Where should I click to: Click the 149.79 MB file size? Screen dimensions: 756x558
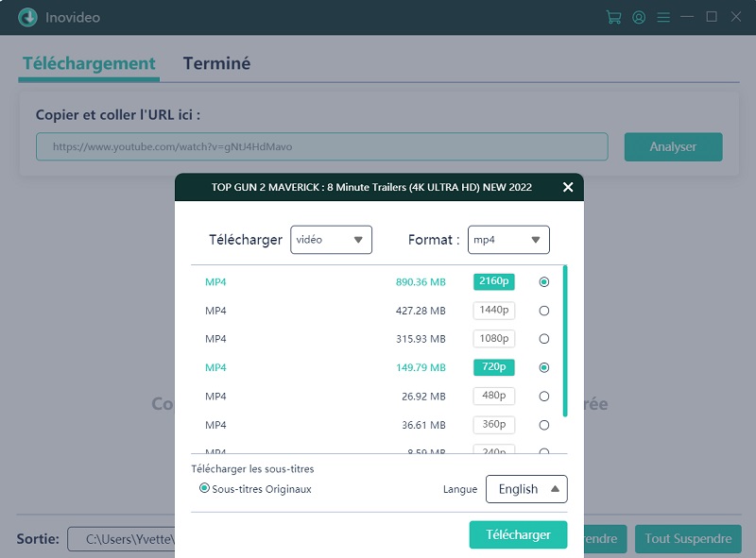click(x=421, y=367)
